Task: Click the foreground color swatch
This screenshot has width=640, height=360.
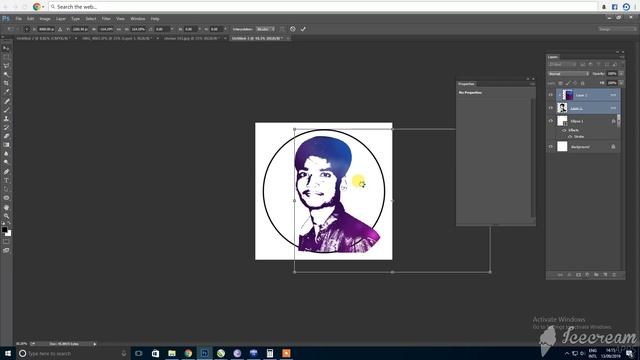Action: point(4,230)
